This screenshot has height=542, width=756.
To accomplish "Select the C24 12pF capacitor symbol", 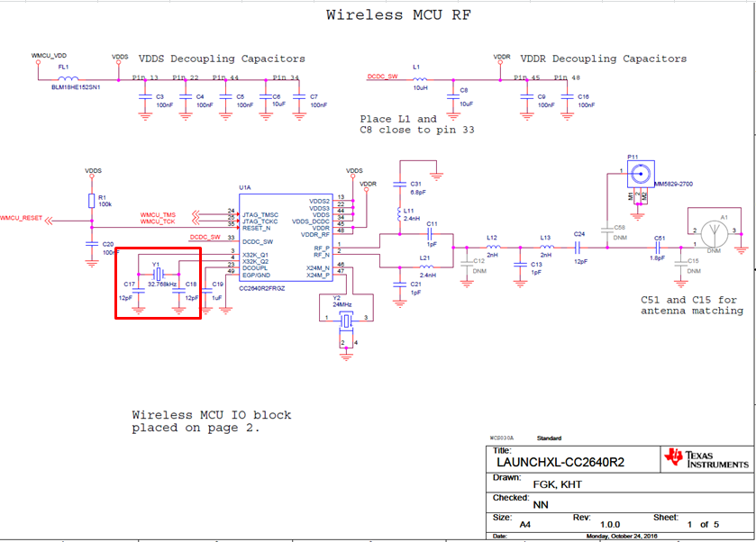I will point(578,248).
